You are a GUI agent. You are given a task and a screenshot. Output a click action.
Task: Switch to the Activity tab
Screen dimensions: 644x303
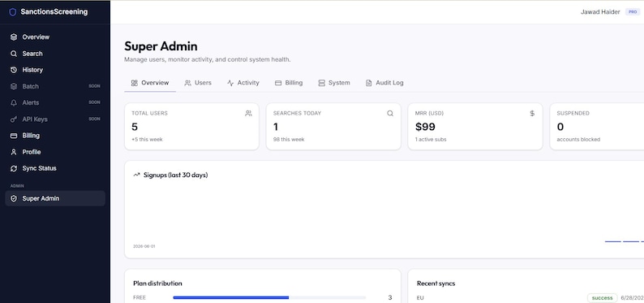coord(243,83)
